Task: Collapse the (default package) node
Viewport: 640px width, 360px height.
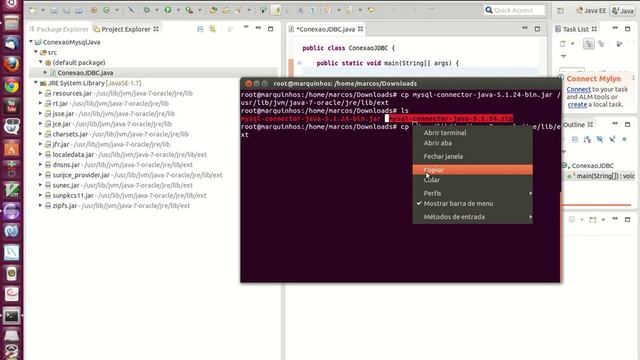Action: tap(41, 62)
